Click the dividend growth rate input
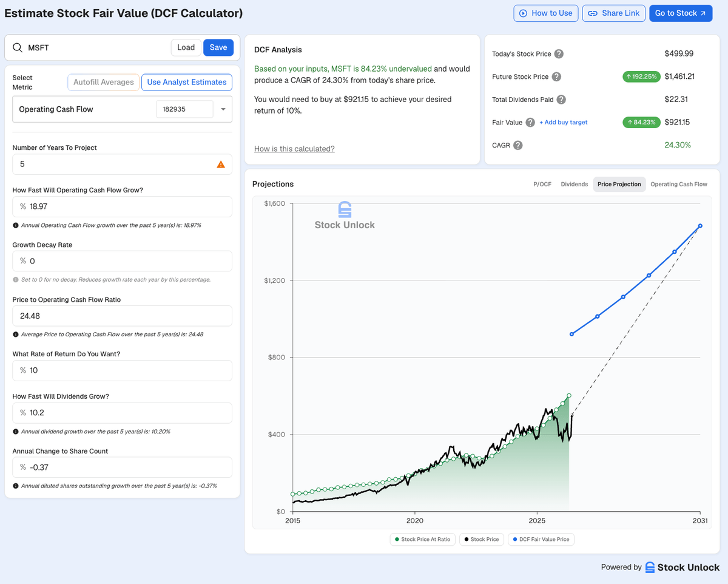This screenshot has width=728, height=584. point(122,413)
